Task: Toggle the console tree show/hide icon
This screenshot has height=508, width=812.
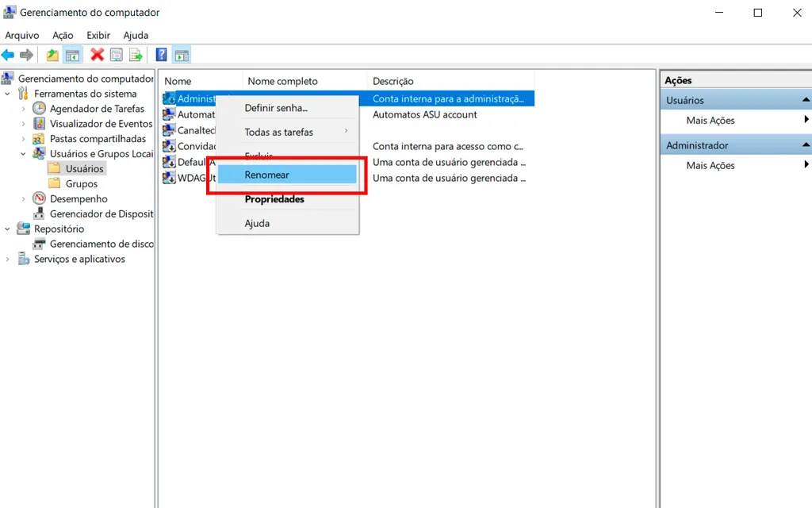Action: click(72, 55)
